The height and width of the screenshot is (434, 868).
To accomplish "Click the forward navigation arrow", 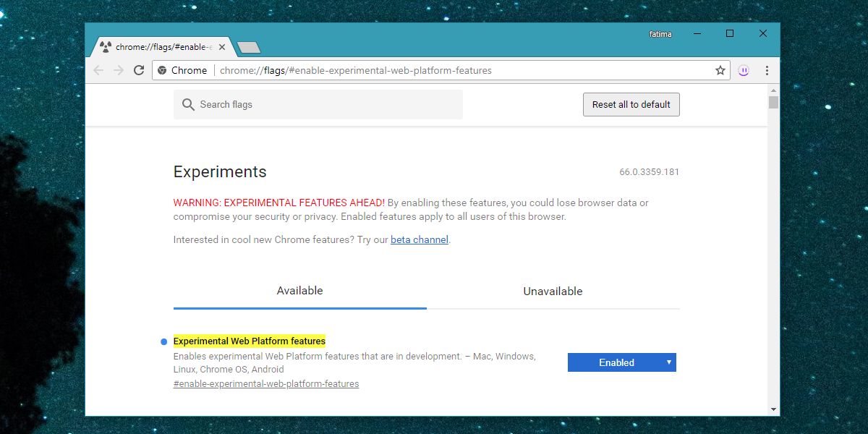I will click(x=119, y=70).
